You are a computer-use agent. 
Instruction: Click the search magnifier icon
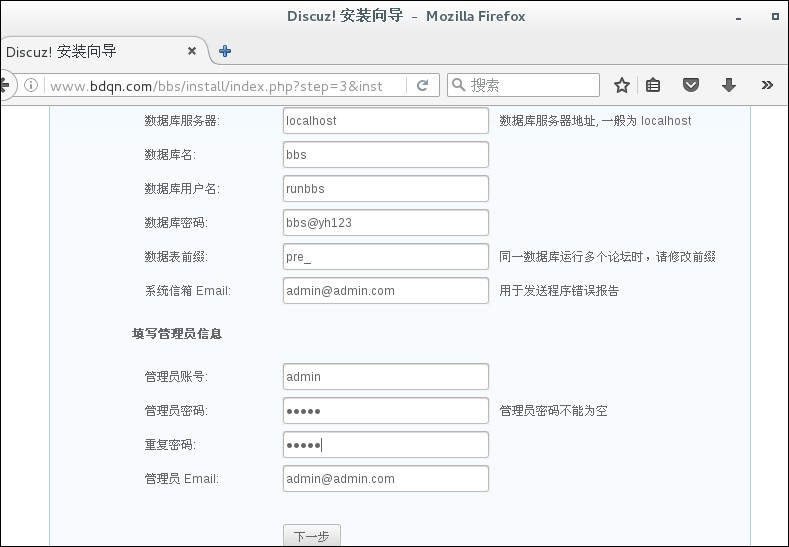click(458, 85)
